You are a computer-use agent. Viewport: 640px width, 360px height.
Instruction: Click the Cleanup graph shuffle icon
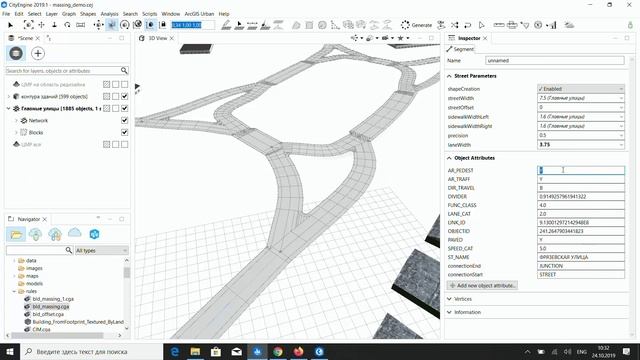point(454,25)
